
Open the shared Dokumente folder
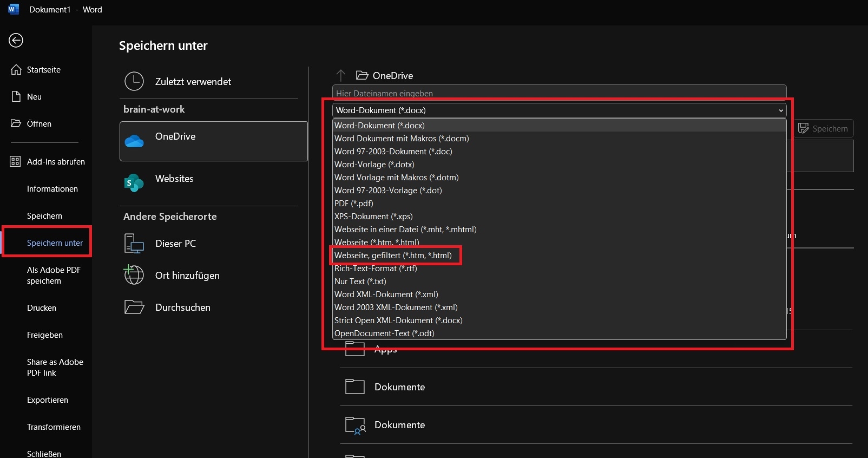coord(596,425)
